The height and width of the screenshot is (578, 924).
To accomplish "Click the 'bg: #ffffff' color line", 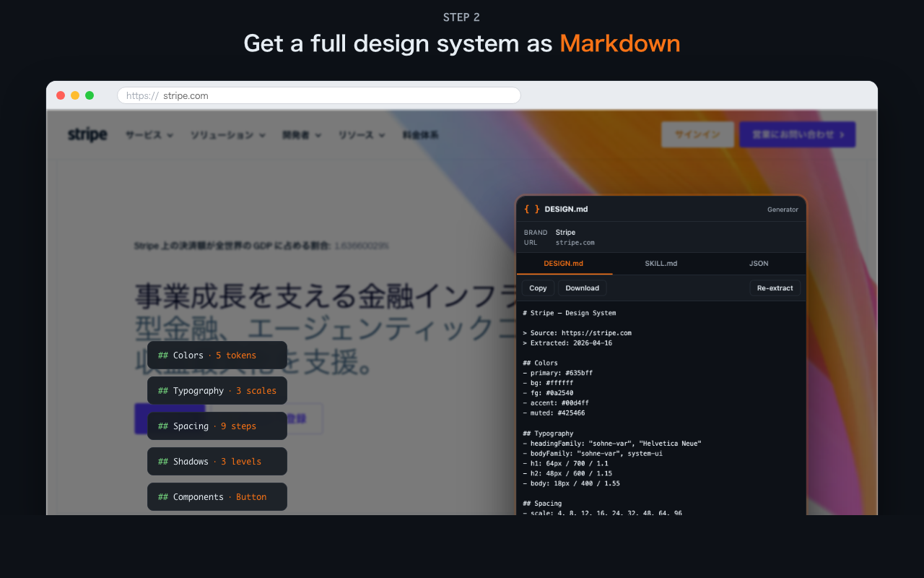I will pos(548,383).
